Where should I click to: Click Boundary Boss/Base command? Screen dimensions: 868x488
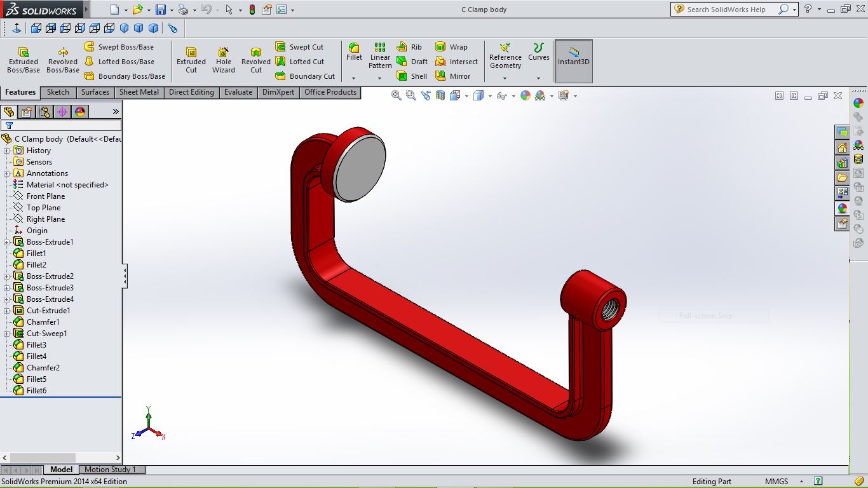[x=125, y=76]
